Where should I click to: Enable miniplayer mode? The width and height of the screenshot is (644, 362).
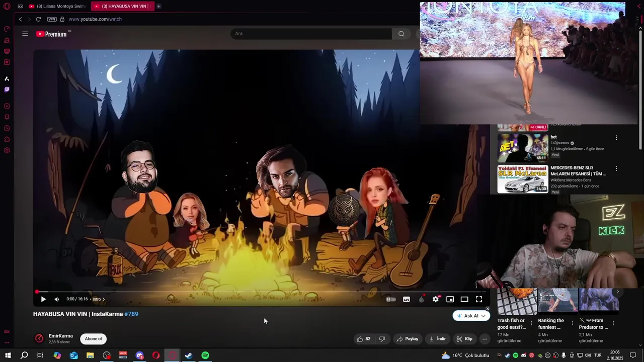(x=450, y=299)
